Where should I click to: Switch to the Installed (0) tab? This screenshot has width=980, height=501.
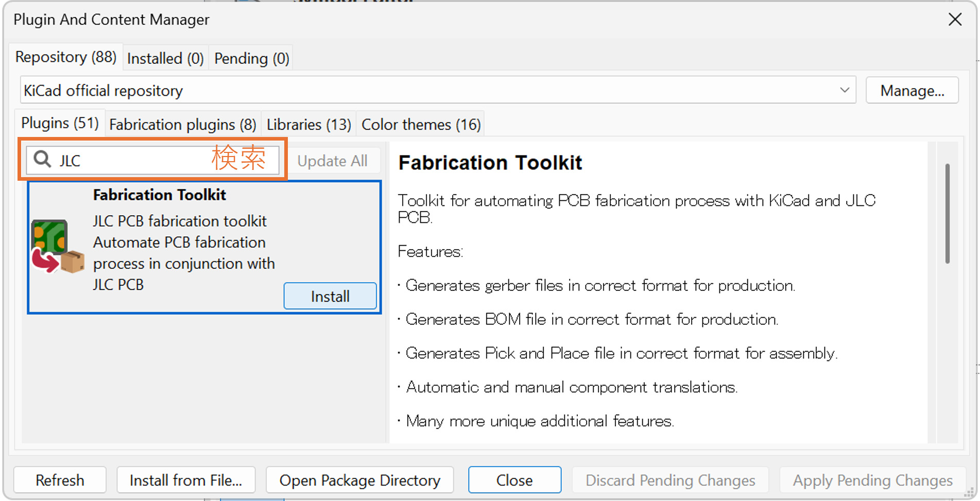click(x=165, y=59)
